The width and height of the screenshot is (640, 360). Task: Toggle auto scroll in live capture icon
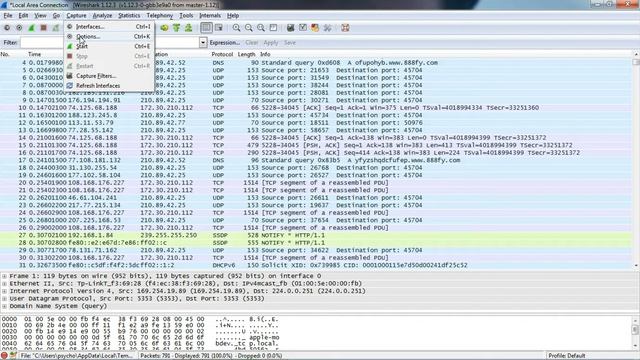[x=219, y=28]
